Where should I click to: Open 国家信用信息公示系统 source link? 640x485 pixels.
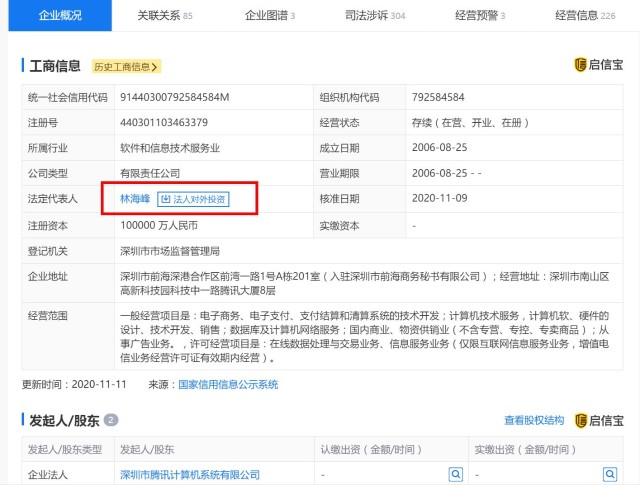(x=228, y=384)
